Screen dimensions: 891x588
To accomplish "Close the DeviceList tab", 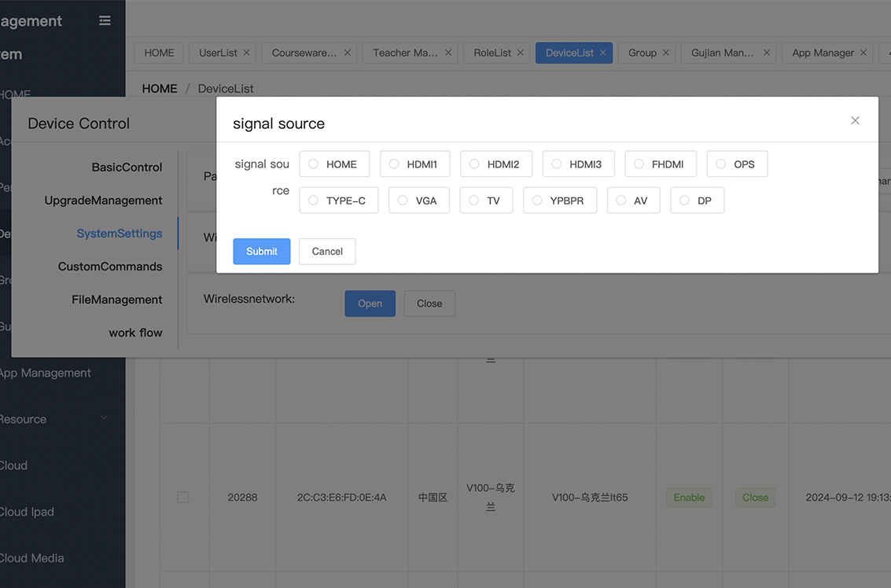I will point(603,53).
